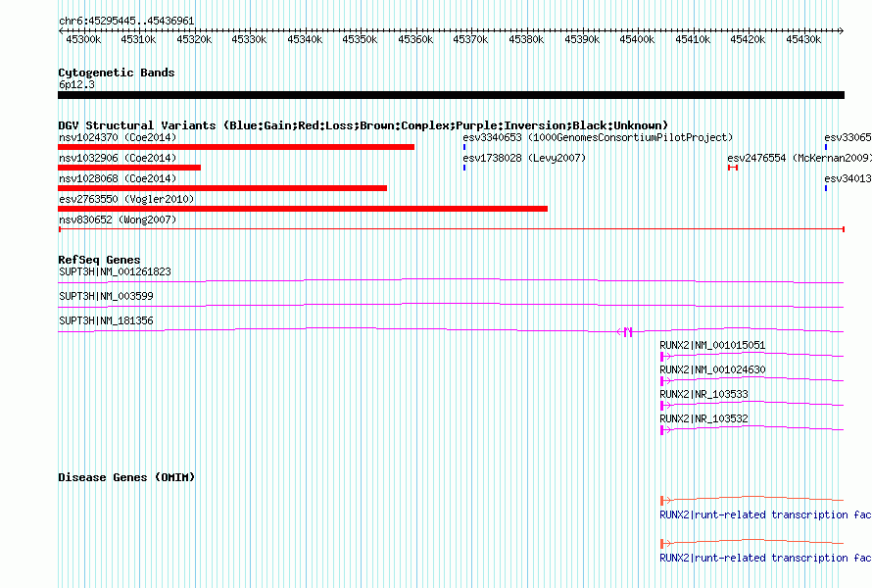Select the magenta line for SUPT3H NM_001261823
The image size is (872, 588).
coord(451,281)
